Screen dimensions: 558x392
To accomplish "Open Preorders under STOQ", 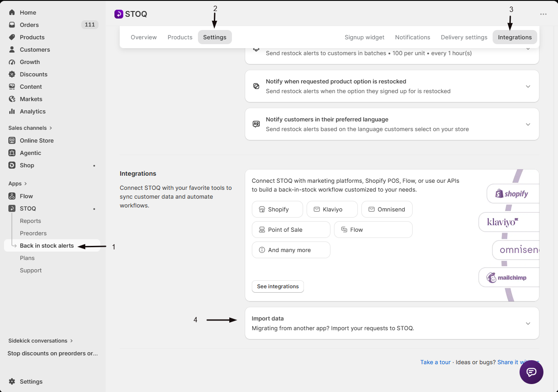I will tap(33, 233).
